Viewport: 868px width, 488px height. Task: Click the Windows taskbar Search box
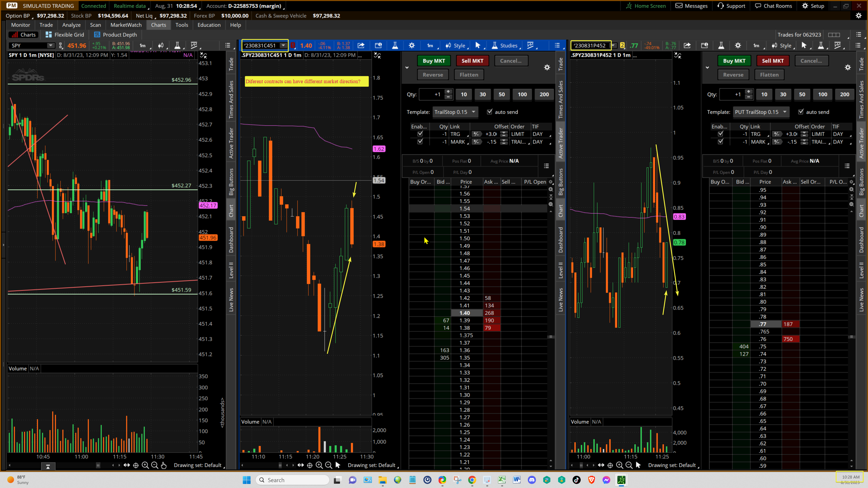click(x=292, y=480)
